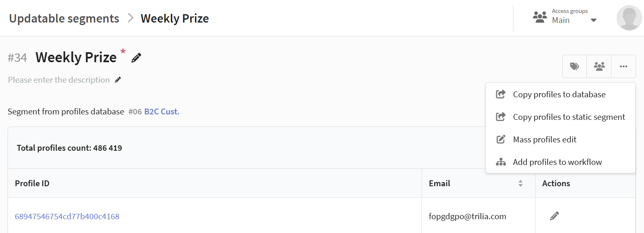Click the Access groups icon in header

click(x=540, y=17)
